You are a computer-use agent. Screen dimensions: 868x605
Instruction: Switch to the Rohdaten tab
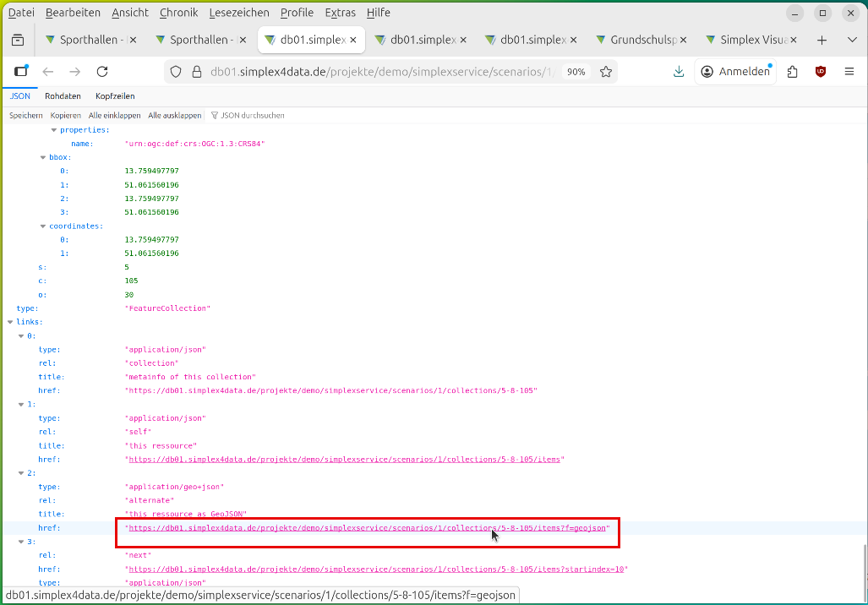(63, 96)
